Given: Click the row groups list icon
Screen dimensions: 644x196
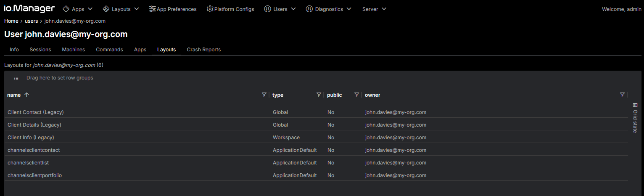Looking at the screenshot, I should click(16, 78).
